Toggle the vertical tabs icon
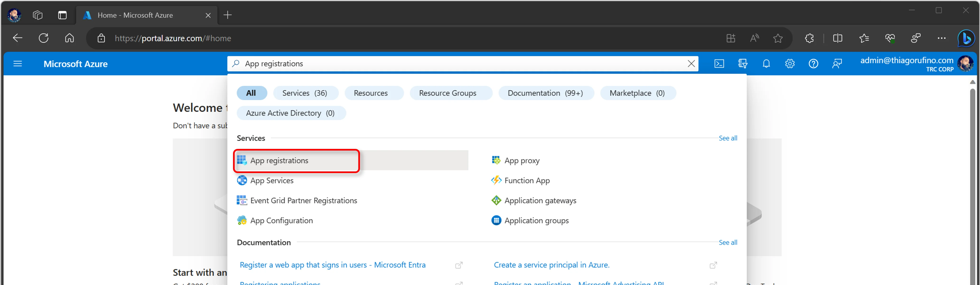The width and height of the screenshot is (980, 285). (x=62, y=15)
